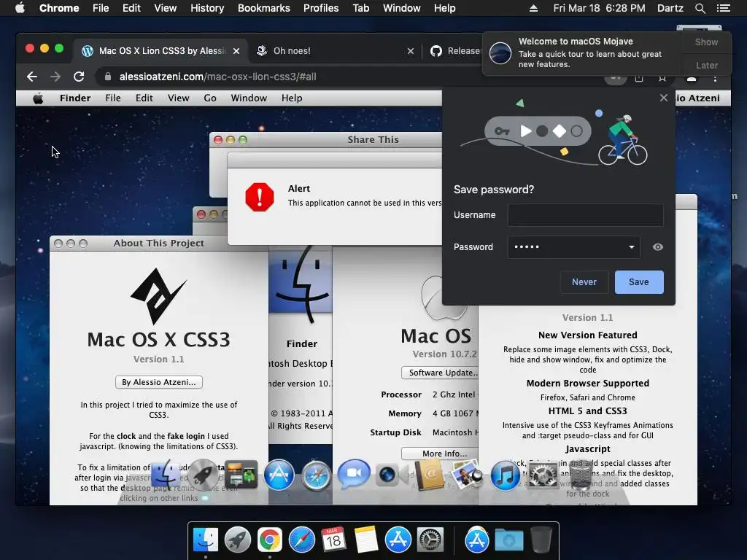Click the Apple menu in the macOS menu bar

pyautogui.click(x=20, y=8)
